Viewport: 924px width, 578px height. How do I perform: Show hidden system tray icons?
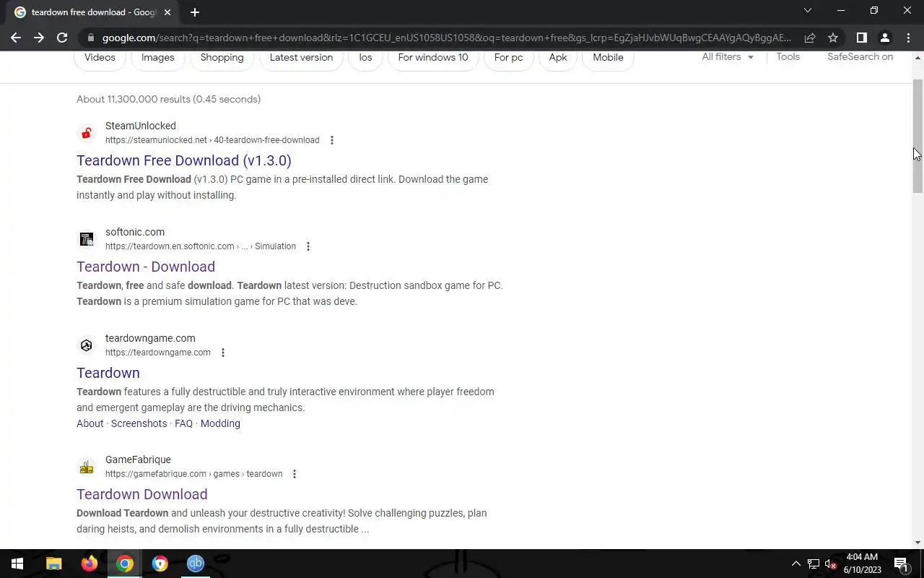pos(796,564)
